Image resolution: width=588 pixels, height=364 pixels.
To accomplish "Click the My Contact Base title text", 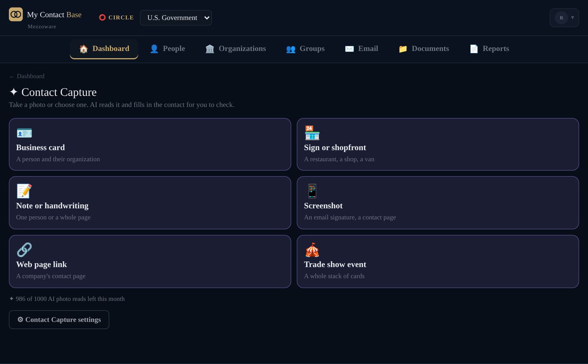I will click(54, 15).
